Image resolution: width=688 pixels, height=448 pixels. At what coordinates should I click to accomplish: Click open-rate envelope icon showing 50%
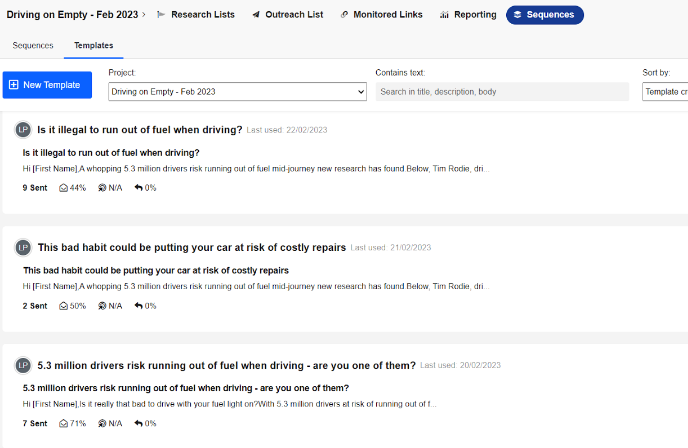[x=64, y=306]
